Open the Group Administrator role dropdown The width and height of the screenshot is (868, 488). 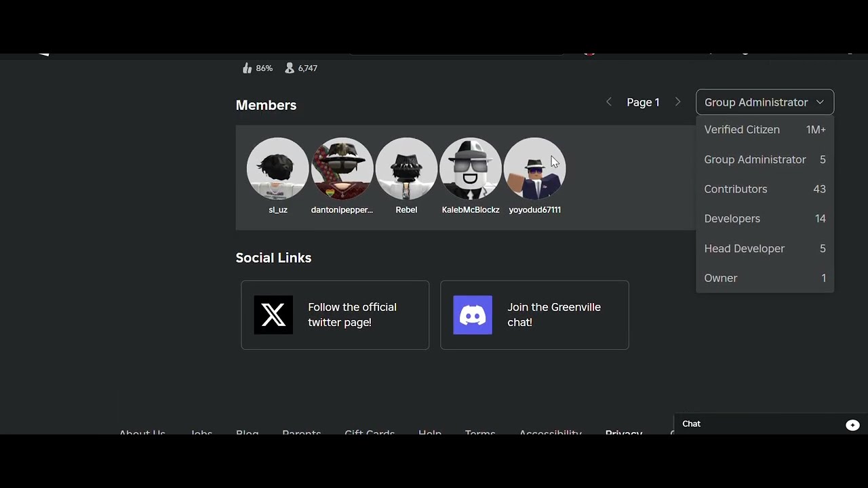pyautogui.click(x=765, y=102)
